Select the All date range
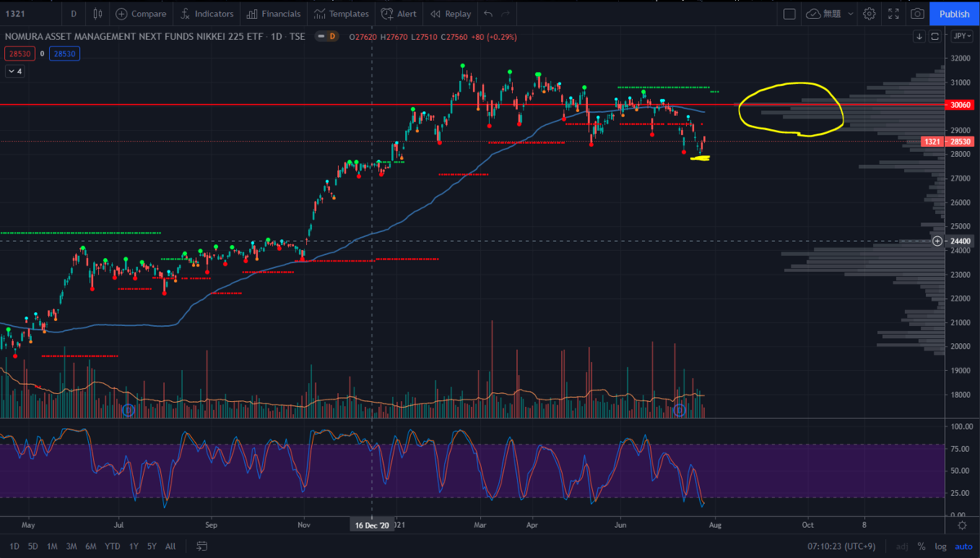Screen dimensions: 980x558 [170, 546]
